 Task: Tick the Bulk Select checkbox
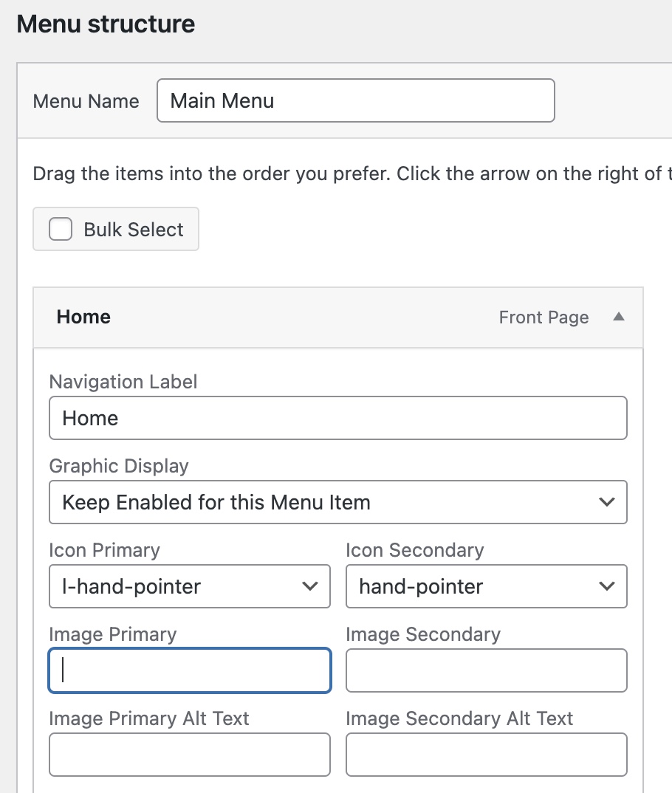[61, 230]
